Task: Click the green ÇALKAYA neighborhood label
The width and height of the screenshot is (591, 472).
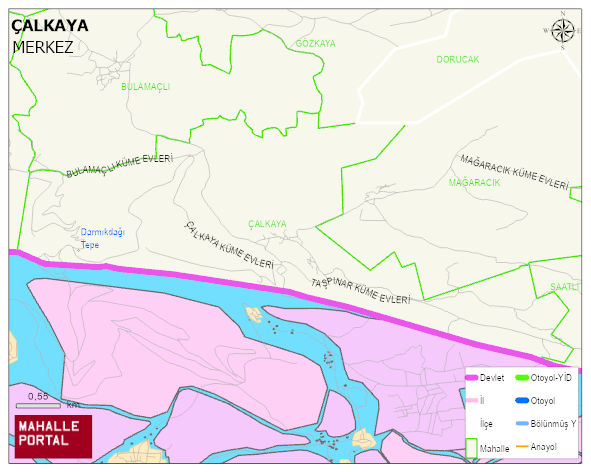Action: (x=267, y=224)
